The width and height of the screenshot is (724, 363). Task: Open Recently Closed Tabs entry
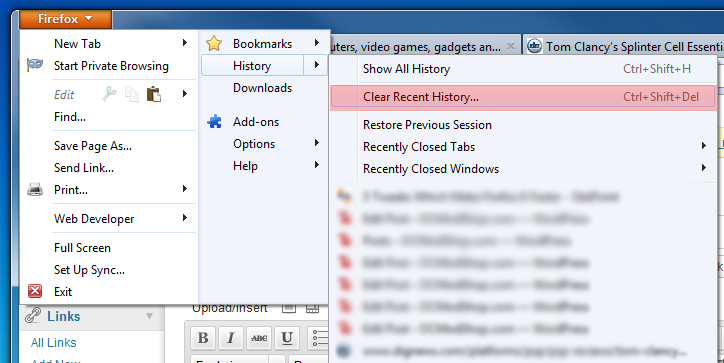click(x=419, y=147)
